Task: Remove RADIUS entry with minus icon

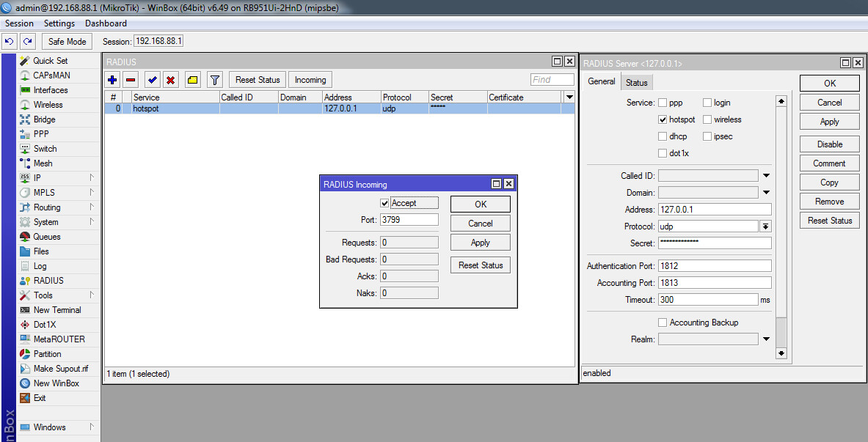Action: tap(131, 80)
